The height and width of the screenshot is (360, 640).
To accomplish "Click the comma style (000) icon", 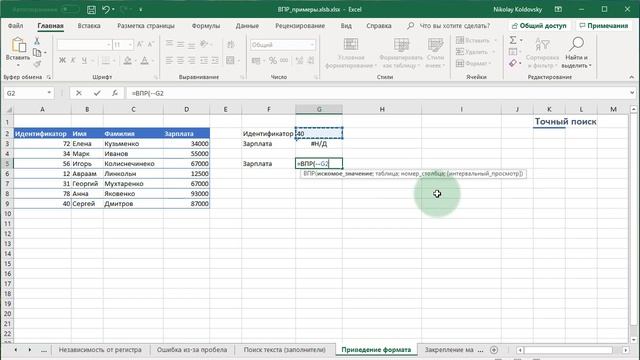I will point(284,61).
